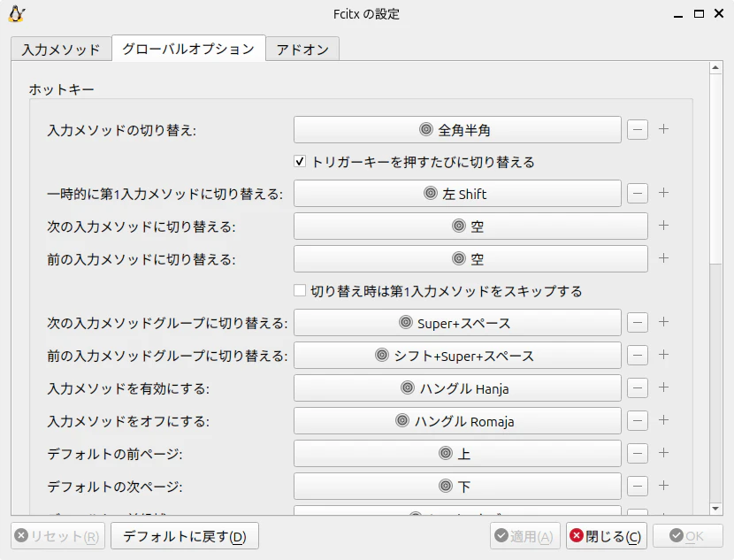Click the 適用(A) button

(524, 535)
